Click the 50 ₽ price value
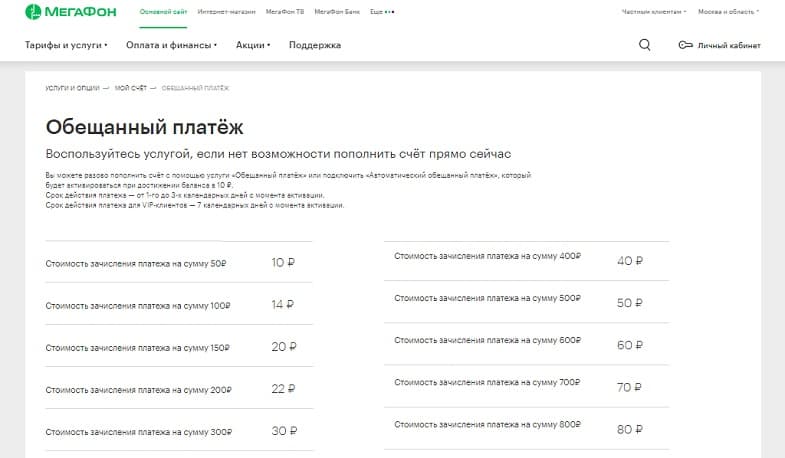Screen dimensions: 785x458 point(630,303)
